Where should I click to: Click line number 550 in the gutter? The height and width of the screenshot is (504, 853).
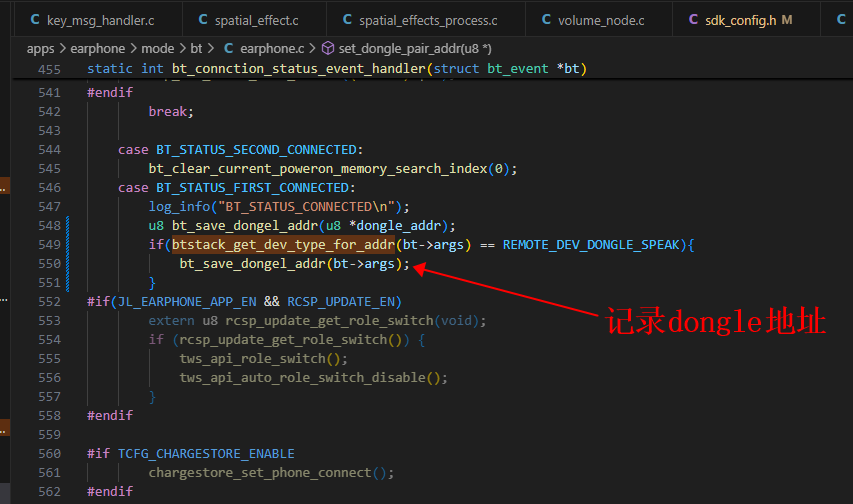(49, 263)
